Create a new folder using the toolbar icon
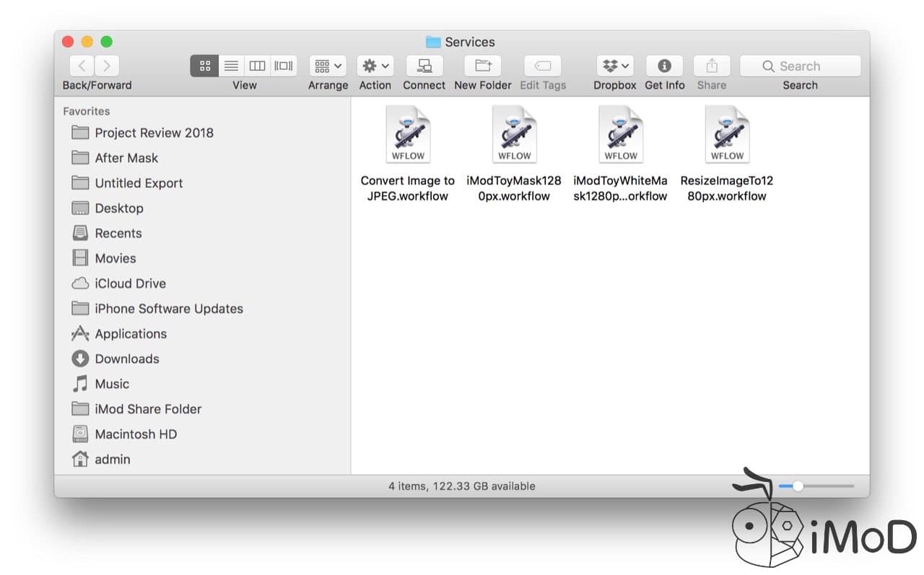This screenshot has height=575, width=924. coord(482,65)
